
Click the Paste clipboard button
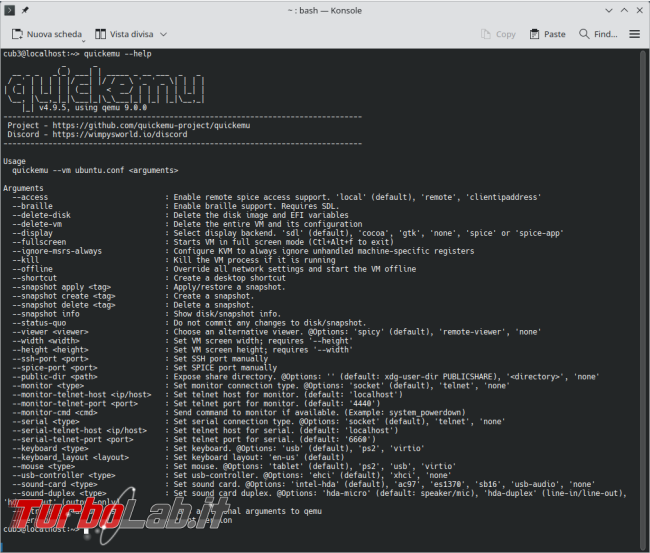[x=547, y=34]
